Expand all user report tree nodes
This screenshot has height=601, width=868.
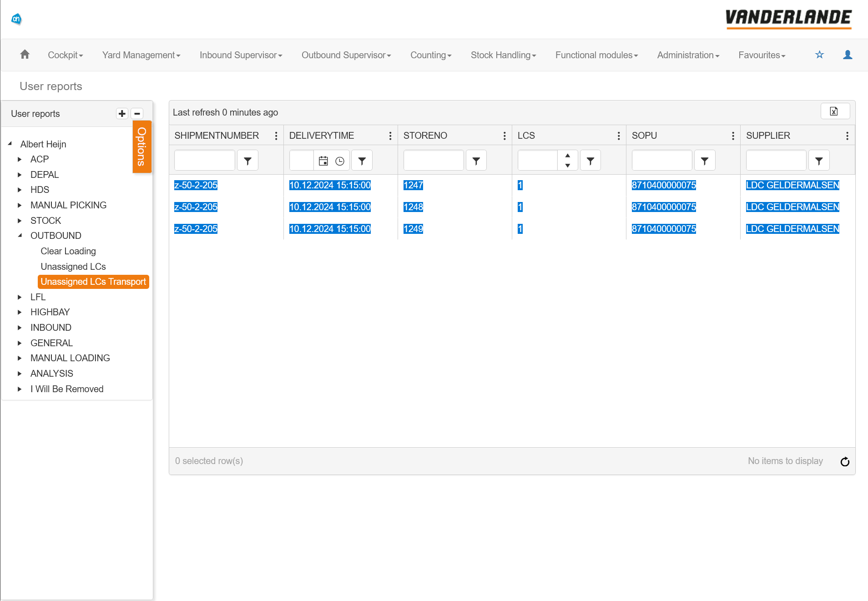click(122, 113)
